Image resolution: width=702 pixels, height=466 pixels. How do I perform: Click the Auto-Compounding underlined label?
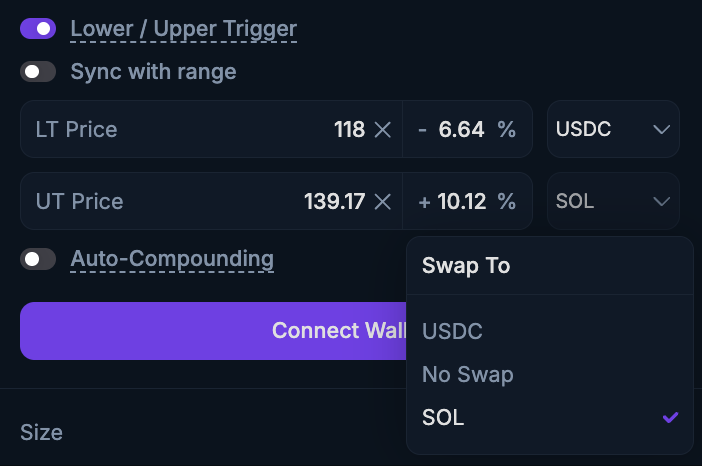click(172, 259)
